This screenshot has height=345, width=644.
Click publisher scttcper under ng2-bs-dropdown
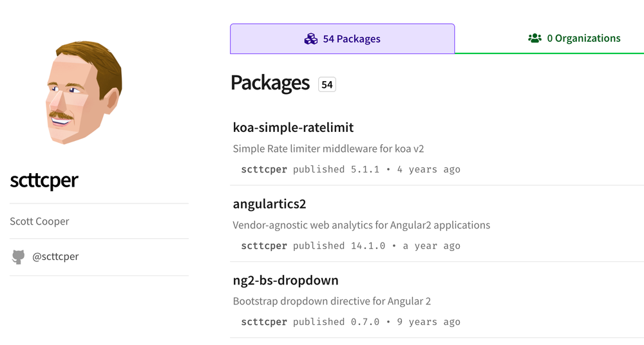(264, 322)
